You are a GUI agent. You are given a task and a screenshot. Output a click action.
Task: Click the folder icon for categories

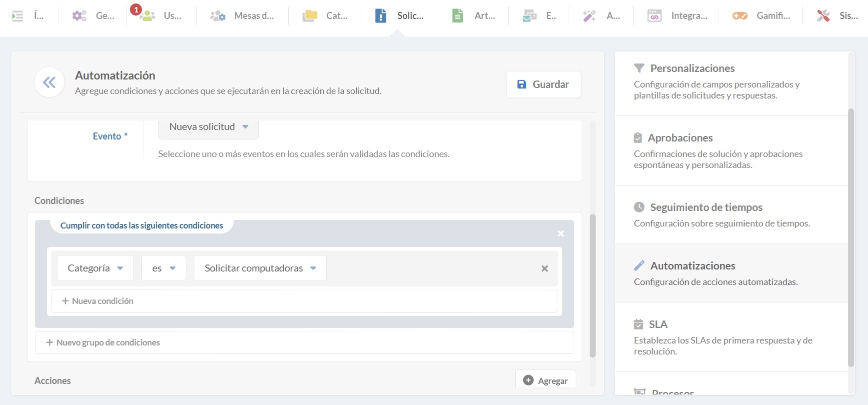pos(310,16)
